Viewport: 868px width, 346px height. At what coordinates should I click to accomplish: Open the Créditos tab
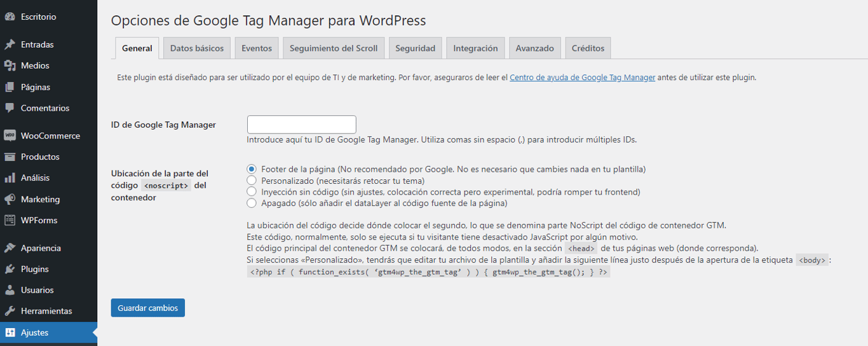coord(588,48)
